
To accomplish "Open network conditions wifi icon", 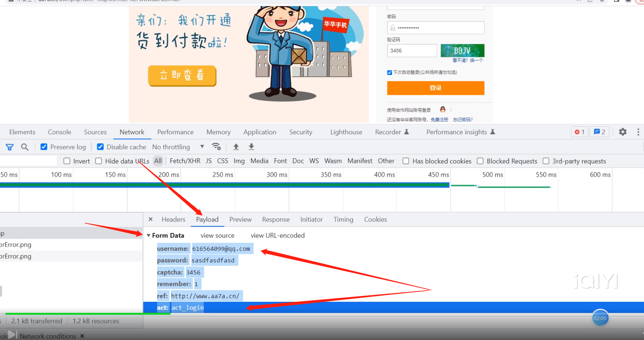I will [x=216, y=146].
